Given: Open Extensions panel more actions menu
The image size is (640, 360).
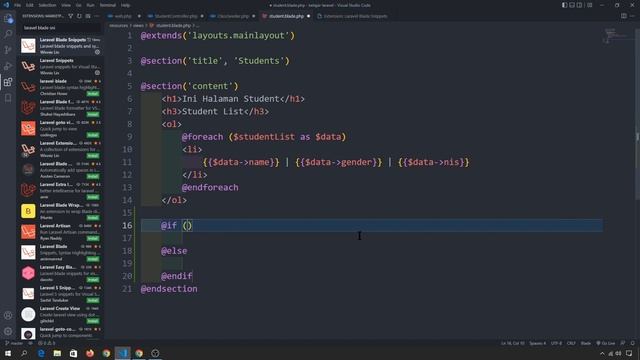Looking at the screenshot, I should click(97, 16).
